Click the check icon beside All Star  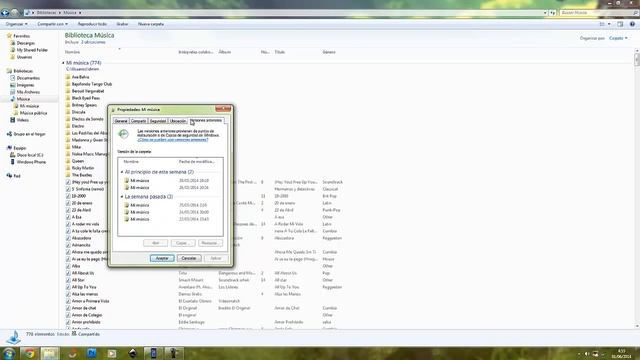(68, 280)
